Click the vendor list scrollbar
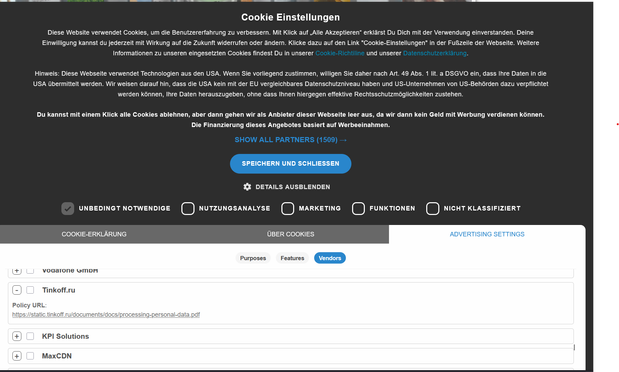The width and height of the screenshot is (619, 372). pyautogui.click(x=574, y=347)
